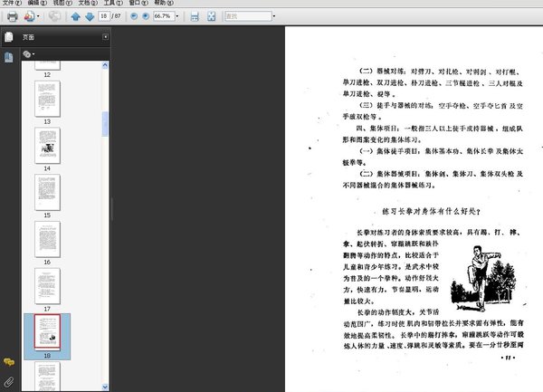This screenshot has width=543, height=392.
Task: Open the 编辑 (Edit) menu
Action: 37,3
